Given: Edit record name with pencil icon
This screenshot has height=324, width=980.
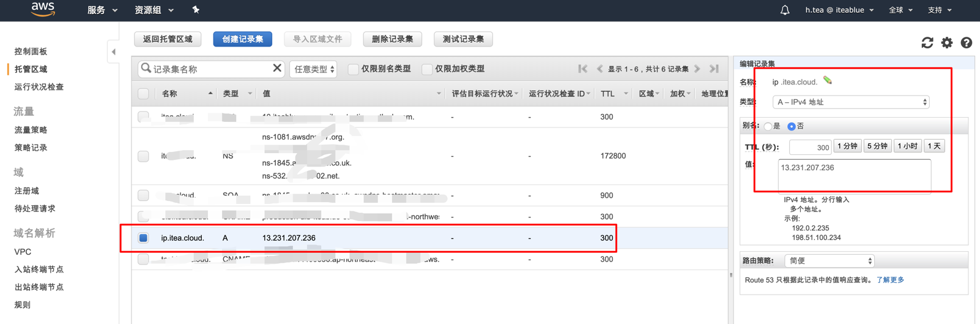Looking at the screenshot, I should point(828,81).
